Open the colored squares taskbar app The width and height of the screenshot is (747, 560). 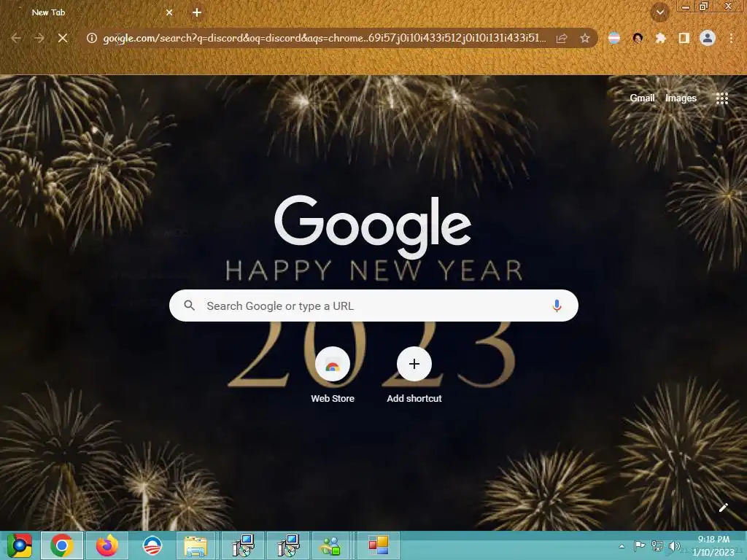(x=379, y=545)
